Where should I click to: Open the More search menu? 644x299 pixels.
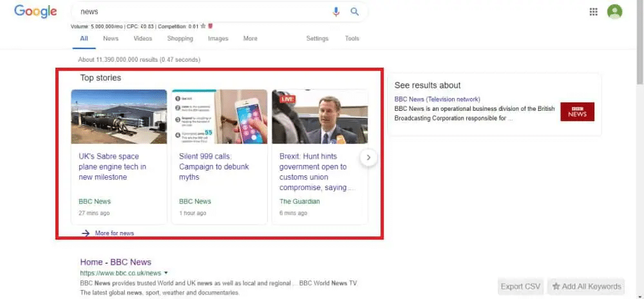pyautogui.click(x=250, y=38)
